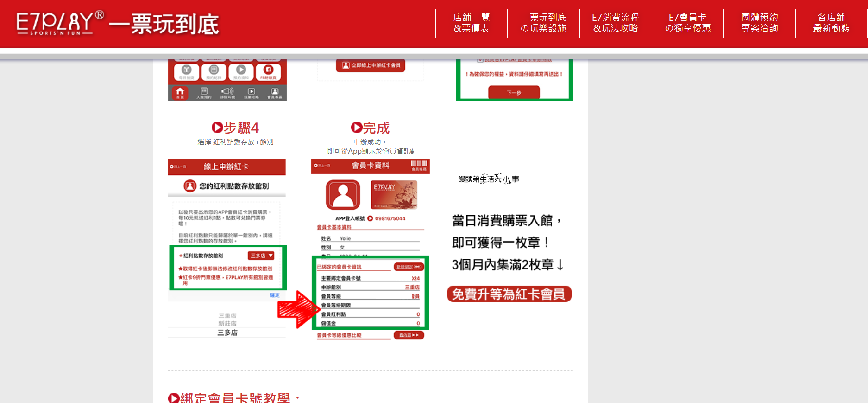Click the 會員等級期限 row
This screenshot has width=868, height=403.
[x=370, y=305]
